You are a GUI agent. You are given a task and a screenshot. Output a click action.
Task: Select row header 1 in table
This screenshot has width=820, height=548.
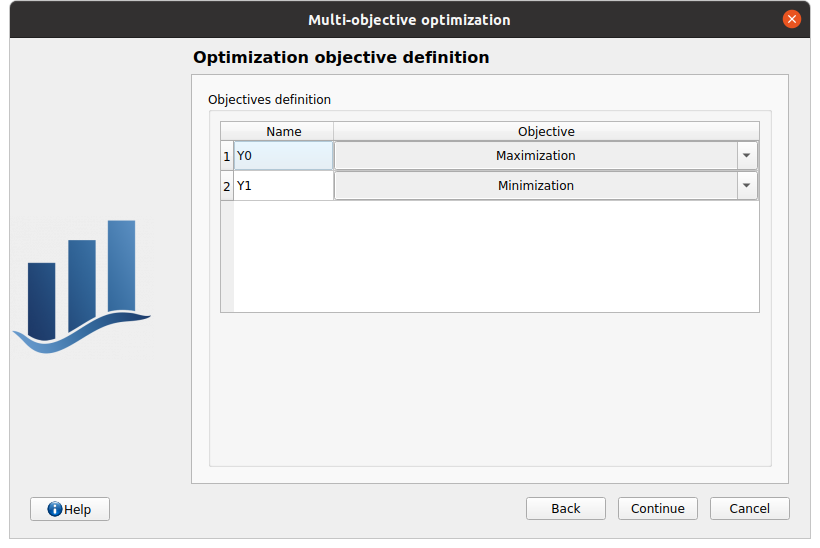pos(227,156)
